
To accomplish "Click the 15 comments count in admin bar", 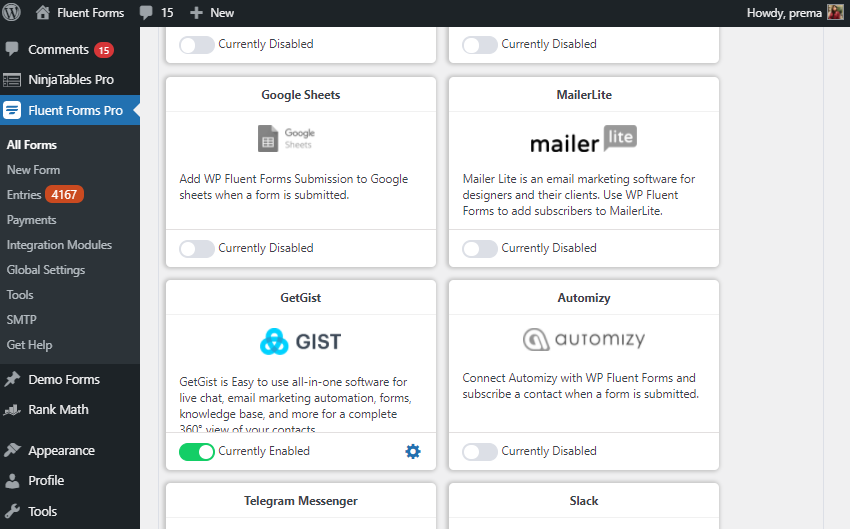I will tap(167, 13).
